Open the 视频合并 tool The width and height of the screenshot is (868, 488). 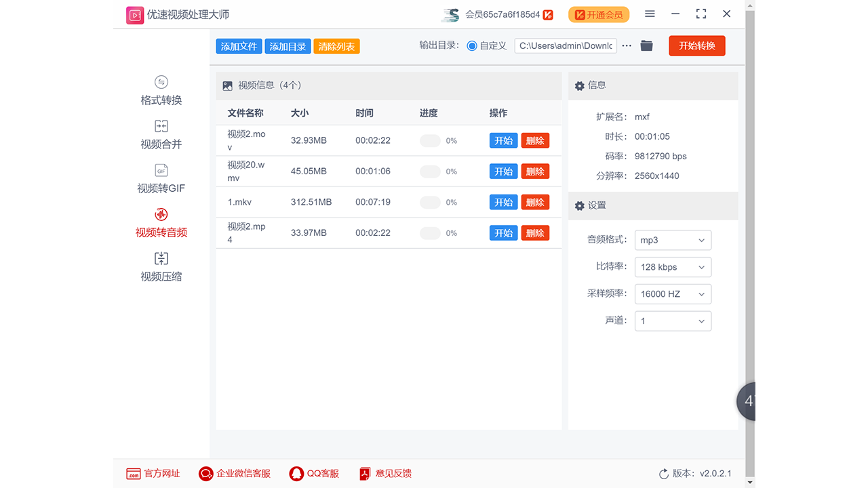[x=161, y=135]
